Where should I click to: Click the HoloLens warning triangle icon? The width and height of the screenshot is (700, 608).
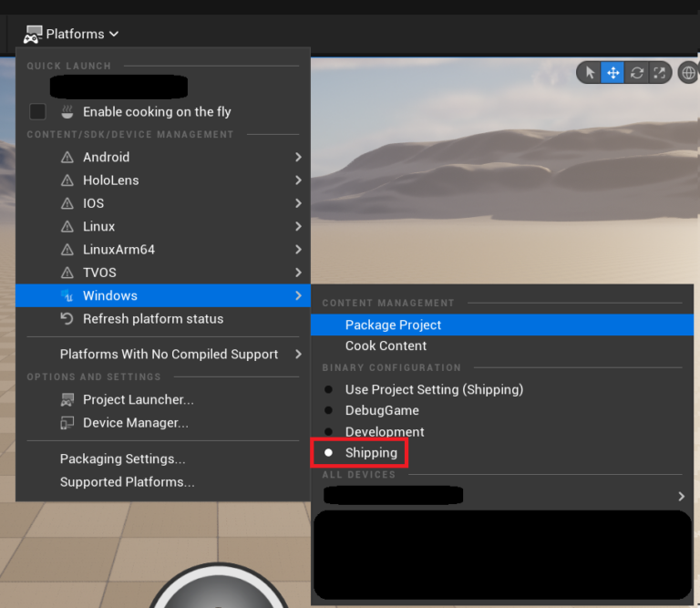tap(67, 180)
